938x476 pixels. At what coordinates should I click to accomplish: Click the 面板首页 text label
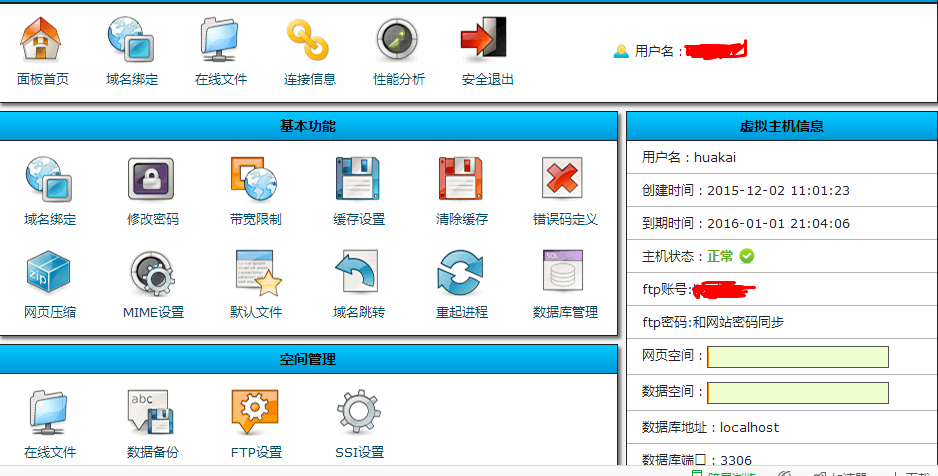click(x=43, y=79)
